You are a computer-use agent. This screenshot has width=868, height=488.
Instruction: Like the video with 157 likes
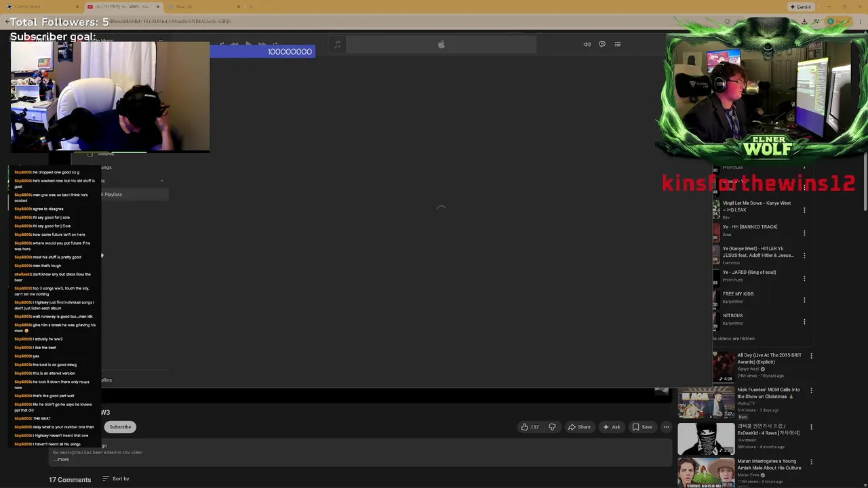(530, 427)
